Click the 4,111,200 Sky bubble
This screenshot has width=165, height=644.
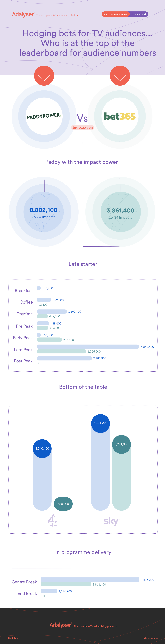[x=100, y=423]
